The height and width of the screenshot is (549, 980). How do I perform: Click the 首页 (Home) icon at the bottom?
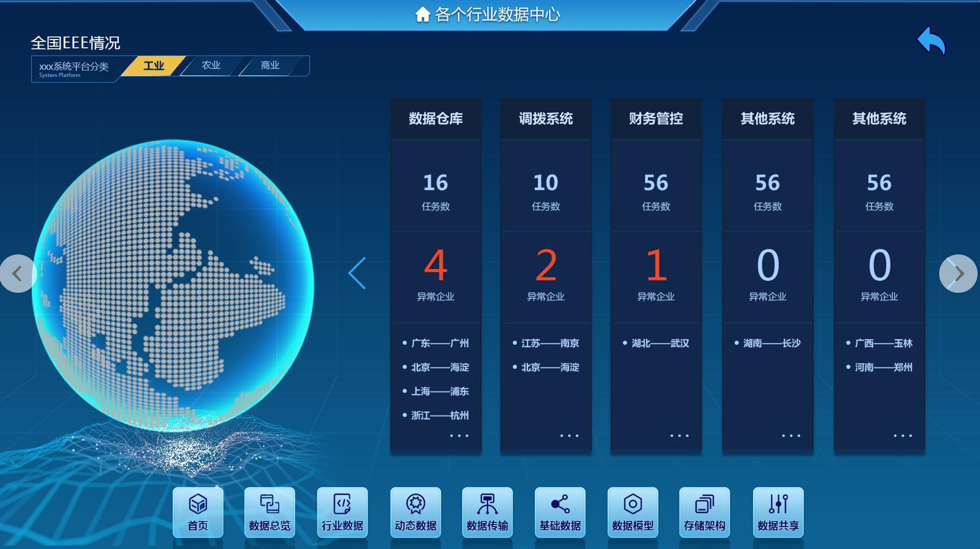198,512
